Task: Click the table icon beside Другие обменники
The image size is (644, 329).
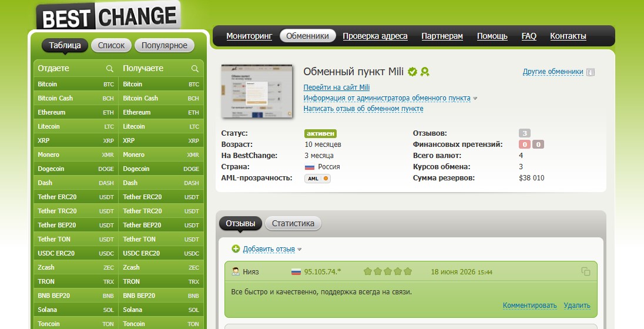Action: coord(591,72)
